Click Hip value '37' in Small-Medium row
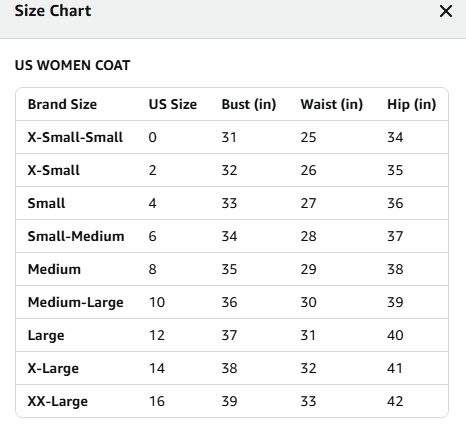Image resolution: width=466 pixels, height=425 pixels. [395, 236]
